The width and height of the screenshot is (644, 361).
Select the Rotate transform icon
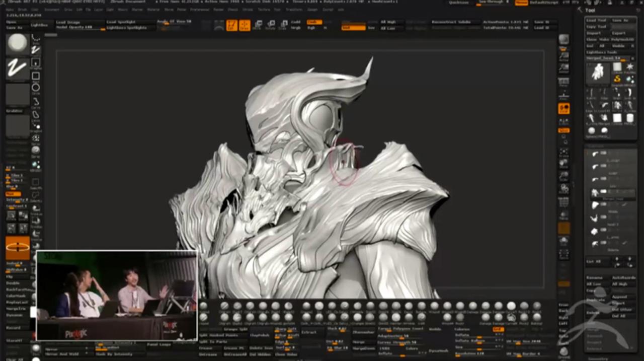click(x=270, y=25)
